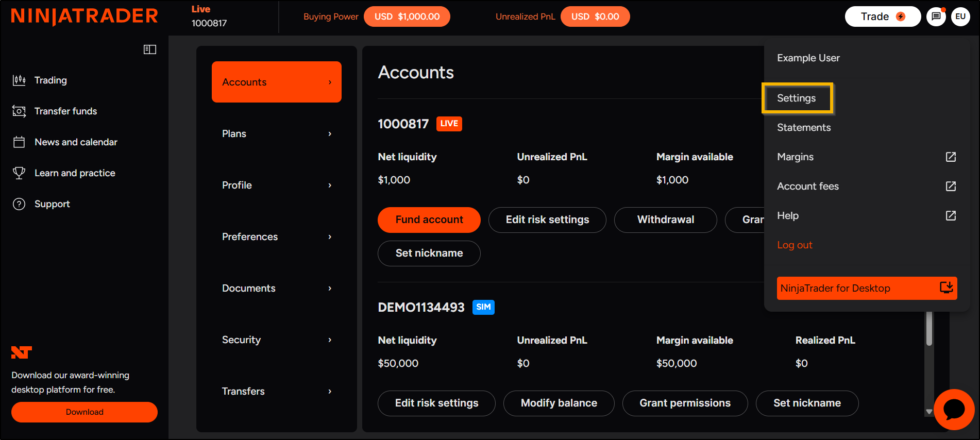Open the messages chat icon in header
This screenshot has width=980, height=440.
tap(936, 16)
